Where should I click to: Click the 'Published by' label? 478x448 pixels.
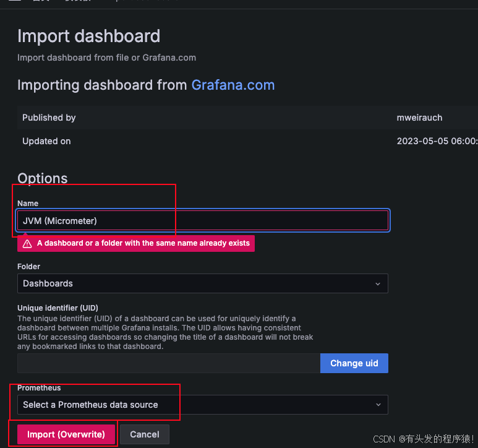click(49, 118)
